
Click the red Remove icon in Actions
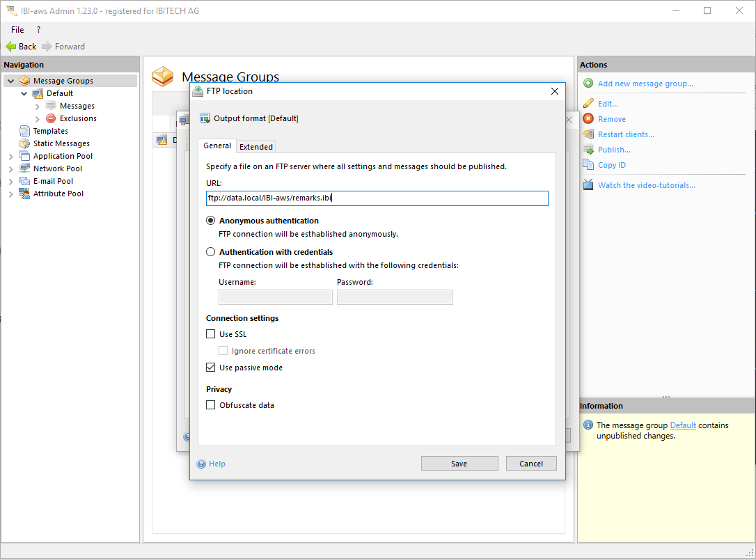point(588,119)
